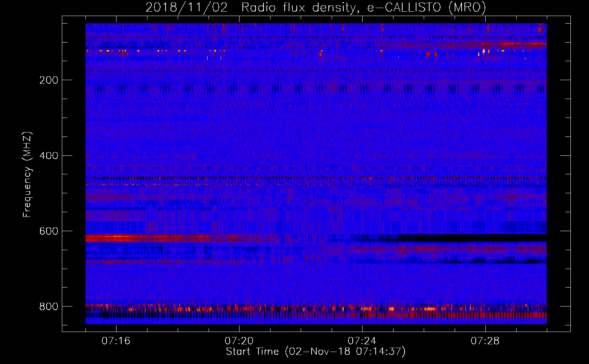This screenshot has width=589, height=364.
Task: Click the 'Start Time (02-Nov-18 07:14:37)' label
Action: coord(316,352)
